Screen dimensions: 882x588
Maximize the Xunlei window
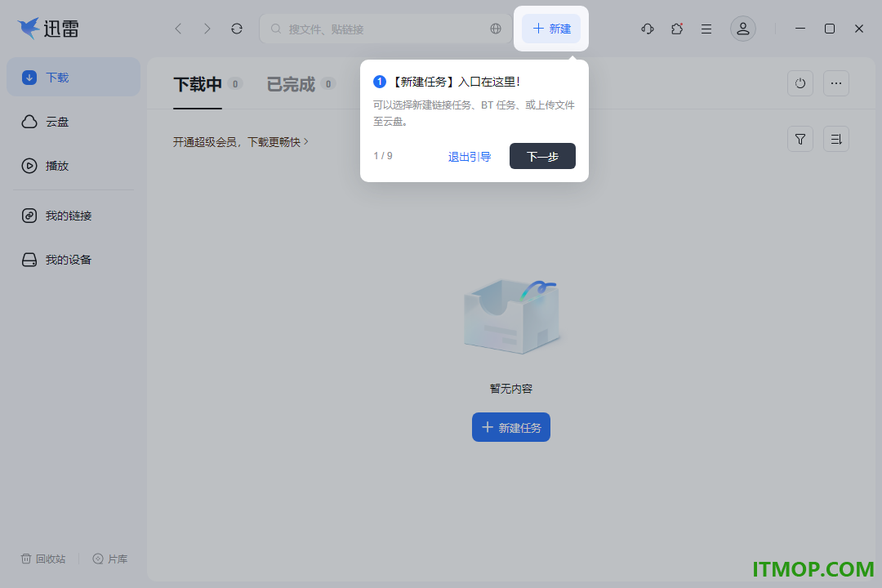(x=830, y=29)
